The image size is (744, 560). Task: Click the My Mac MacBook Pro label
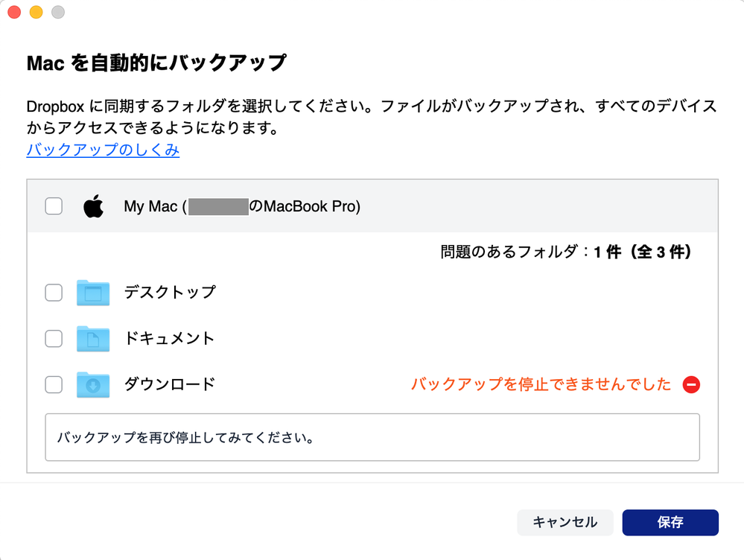242,206
